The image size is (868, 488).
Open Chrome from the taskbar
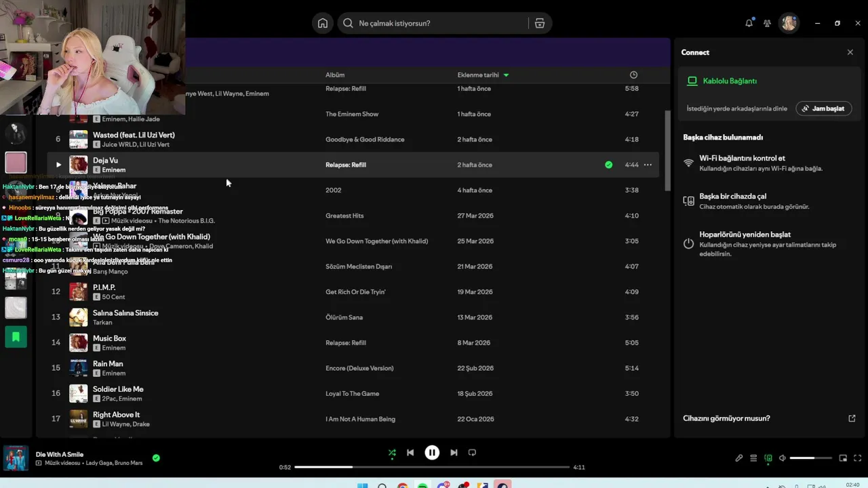(x=403, y=486)
